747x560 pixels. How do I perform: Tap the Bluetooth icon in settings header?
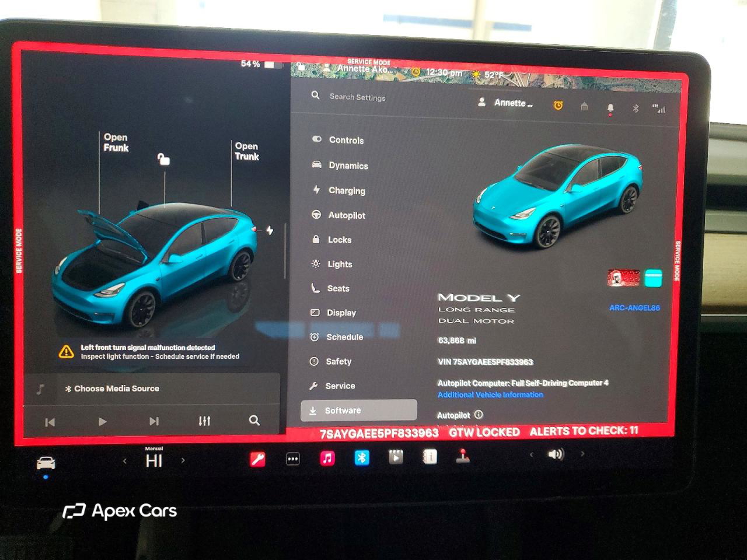636,108
